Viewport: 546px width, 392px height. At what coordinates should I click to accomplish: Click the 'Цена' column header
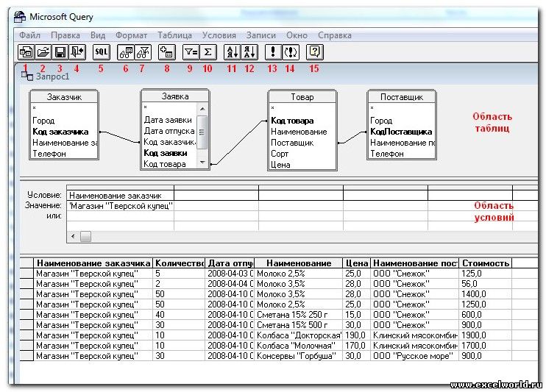point(357,263)
